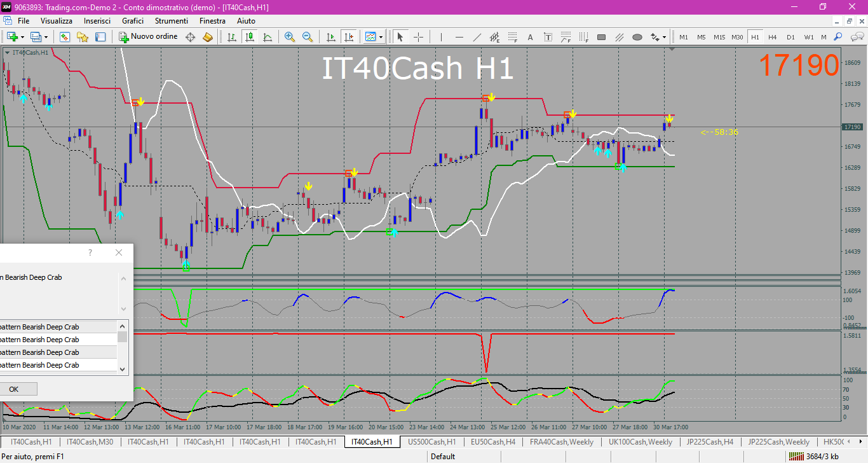This screenshot has width=868, height=463.
Task: Open the new chart icon
Action: pyautogui.click(x=11, y=37)
